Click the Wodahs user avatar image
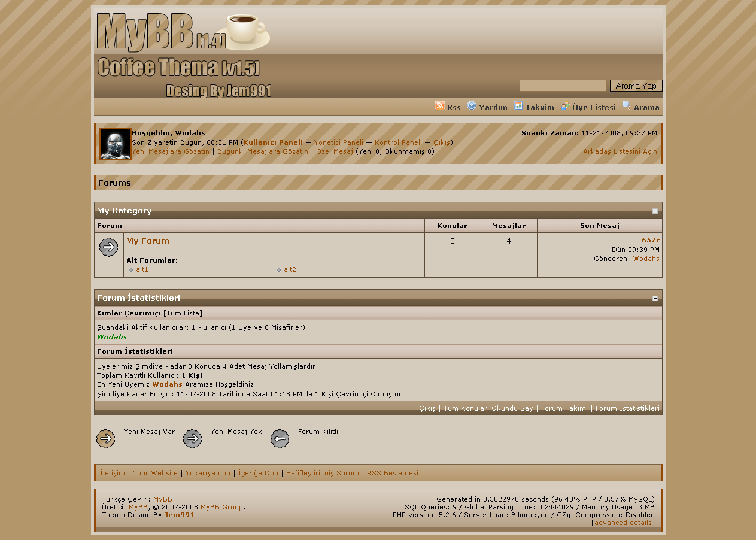This screenshot has height=540, width=756. pos(115,144)
